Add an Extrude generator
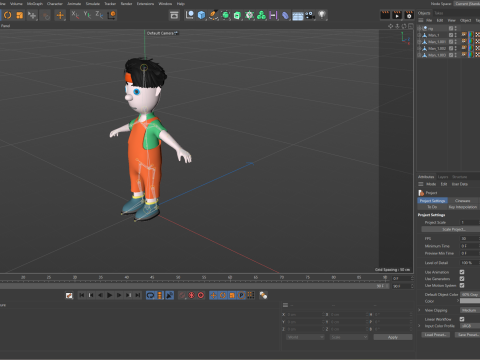Image resolution: width=480 pixels, height=360 pixels. click(x=237, y=15)
